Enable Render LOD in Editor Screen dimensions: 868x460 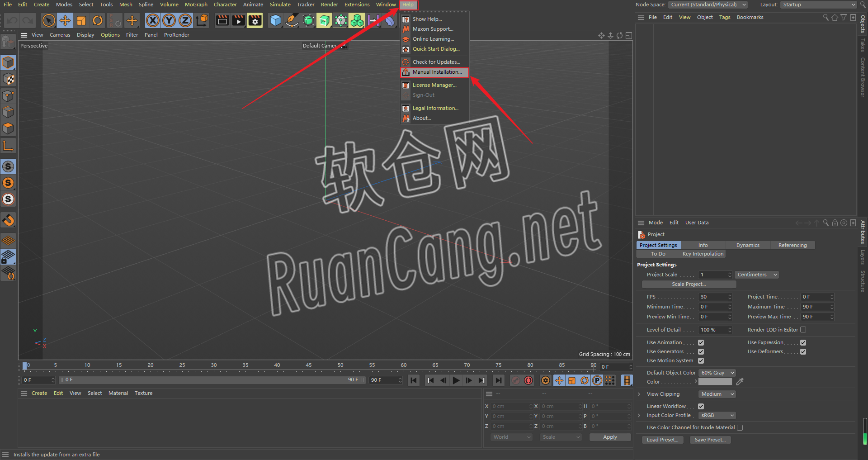coord(803,330)
